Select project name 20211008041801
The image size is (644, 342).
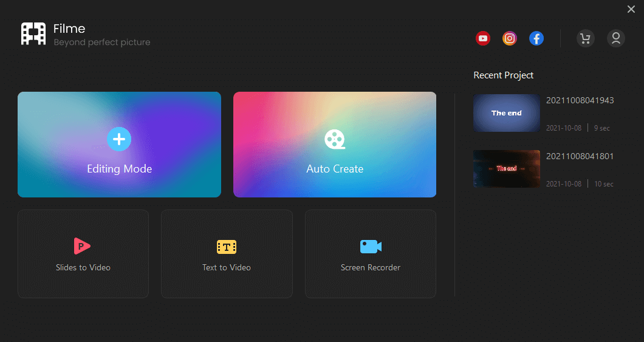coord(580,157)
